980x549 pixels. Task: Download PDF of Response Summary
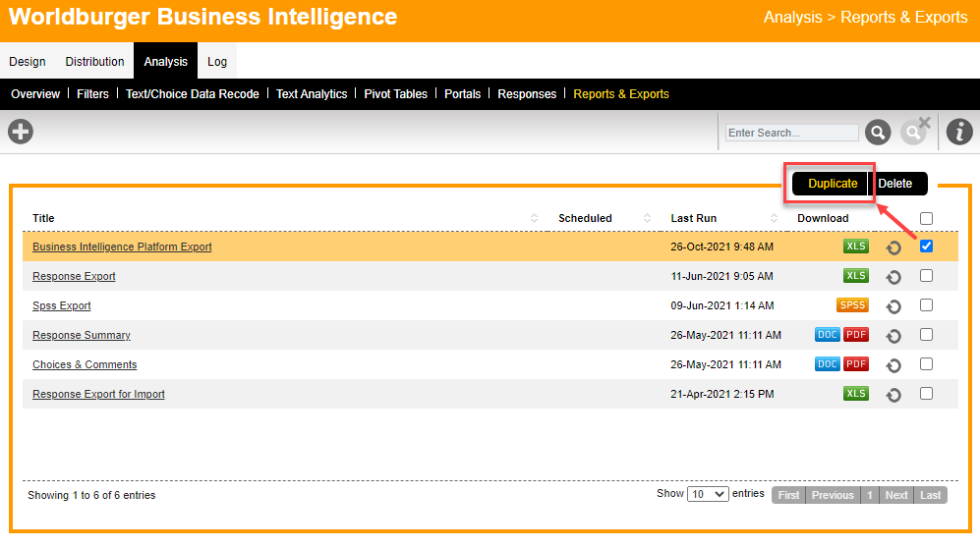856,335
